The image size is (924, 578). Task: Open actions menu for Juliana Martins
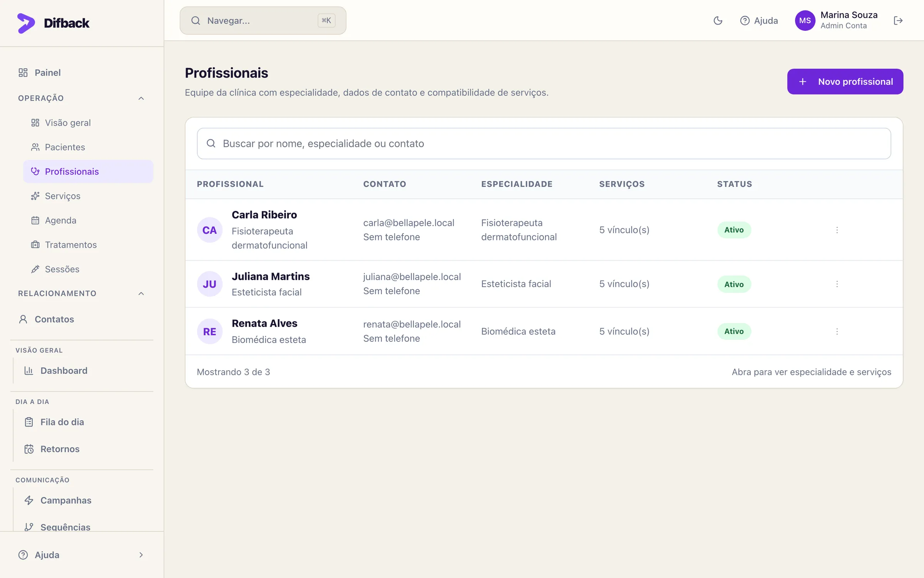(837, 284)
